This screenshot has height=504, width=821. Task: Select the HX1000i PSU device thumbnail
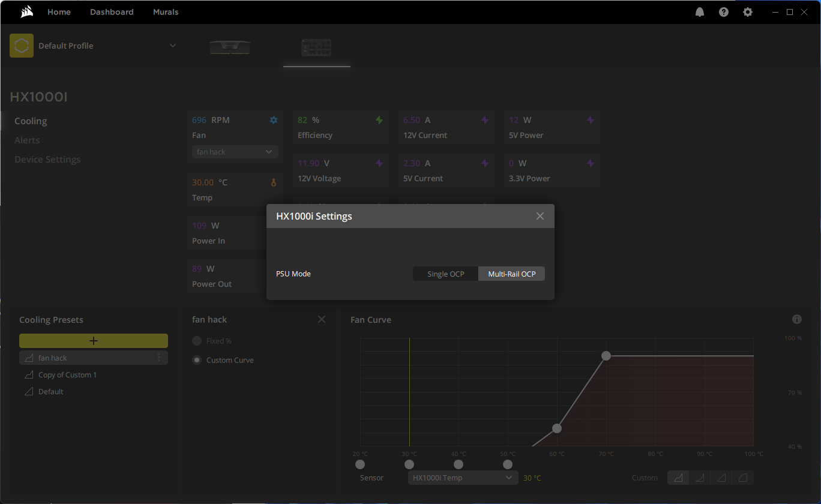[x=317, y=47]
